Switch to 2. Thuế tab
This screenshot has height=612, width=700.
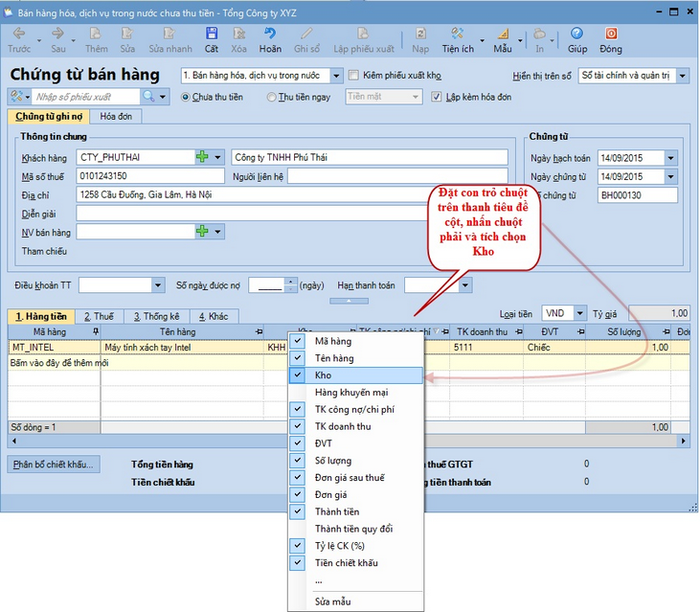point(99,316)
